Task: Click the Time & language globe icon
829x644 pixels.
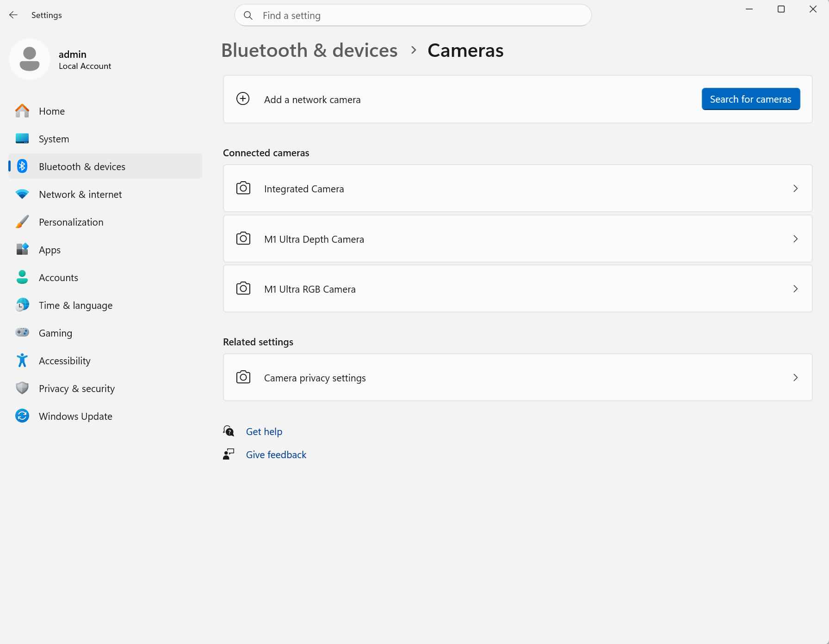Action: [x=22, y=305]
